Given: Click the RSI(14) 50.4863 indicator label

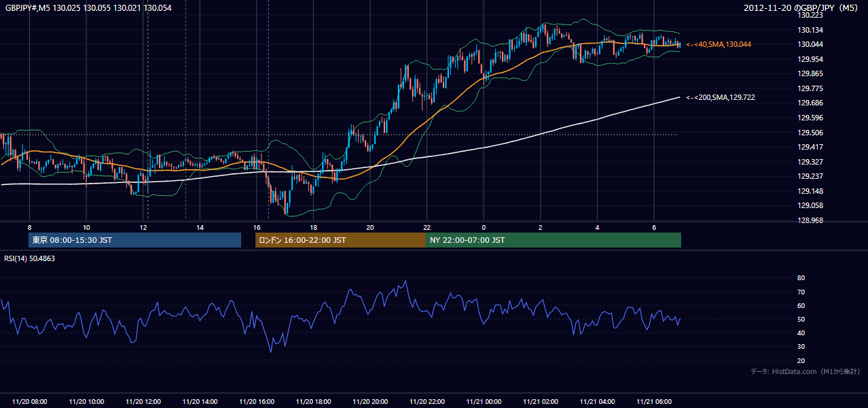Looking at the screenshot, I should tap(30, 258).
